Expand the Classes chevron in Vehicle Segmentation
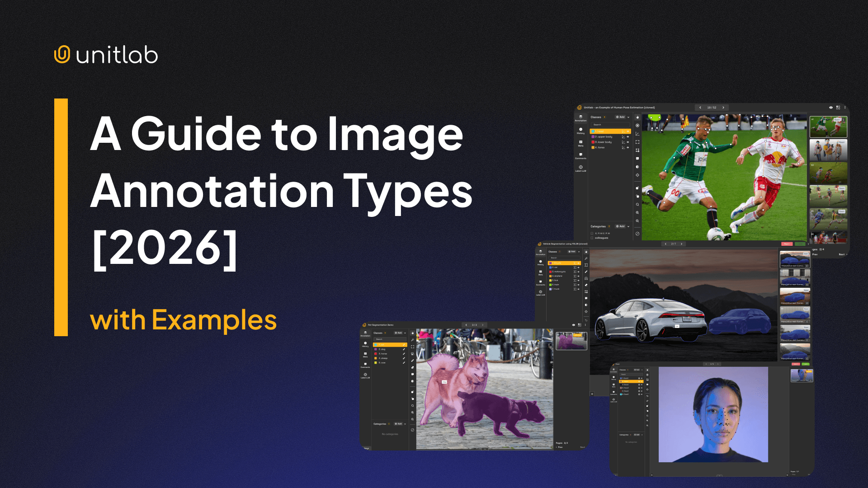 tap(579, 252)
